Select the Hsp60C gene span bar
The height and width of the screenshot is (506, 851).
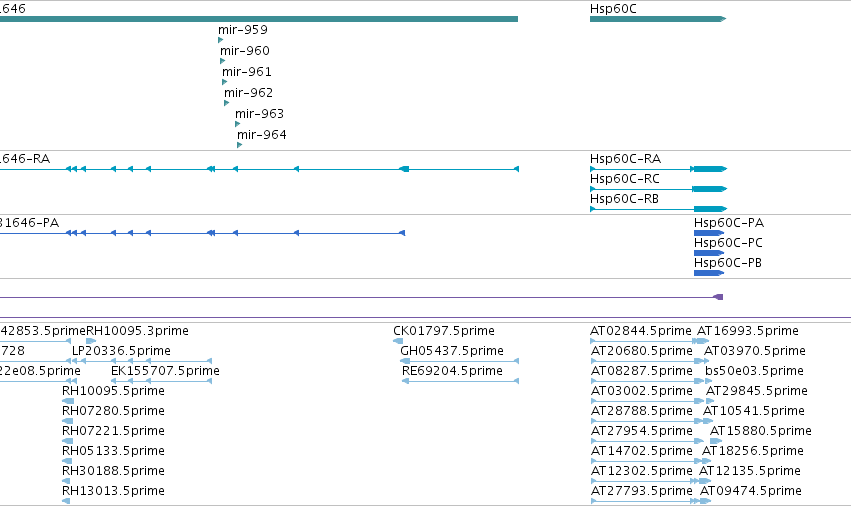(658, 19)
